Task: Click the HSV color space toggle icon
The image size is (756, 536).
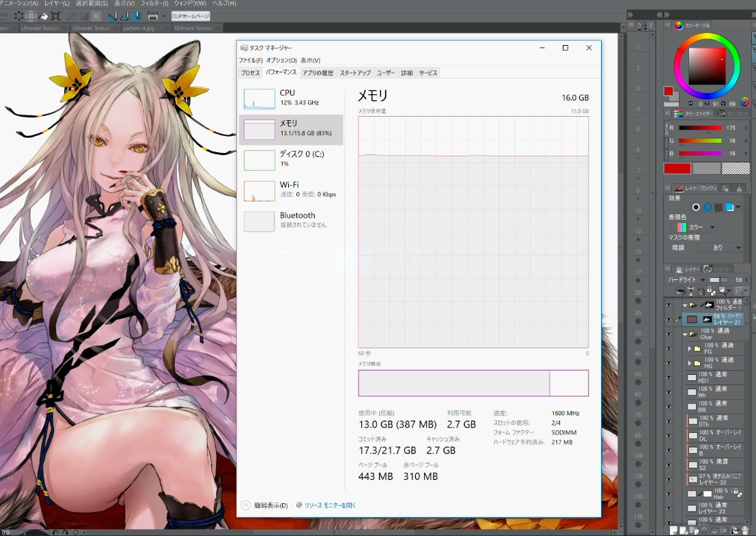Action: [x=744, y=102]
